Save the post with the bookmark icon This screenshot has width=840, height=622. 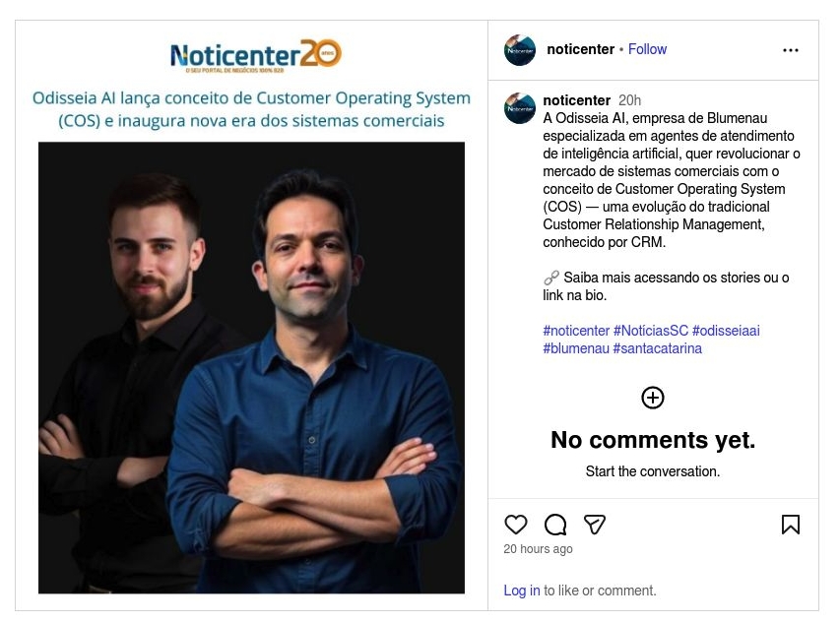[790, 524]
